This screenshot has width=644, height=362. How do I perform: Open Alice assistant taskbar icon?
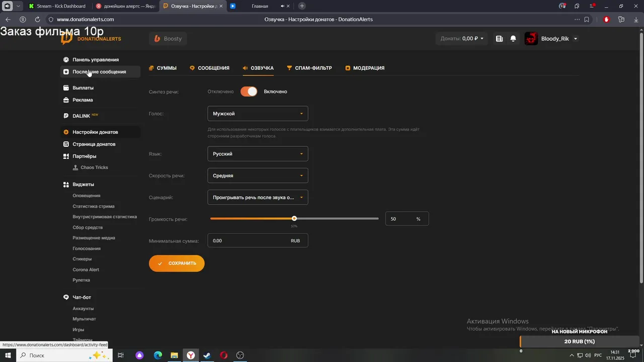140,355
